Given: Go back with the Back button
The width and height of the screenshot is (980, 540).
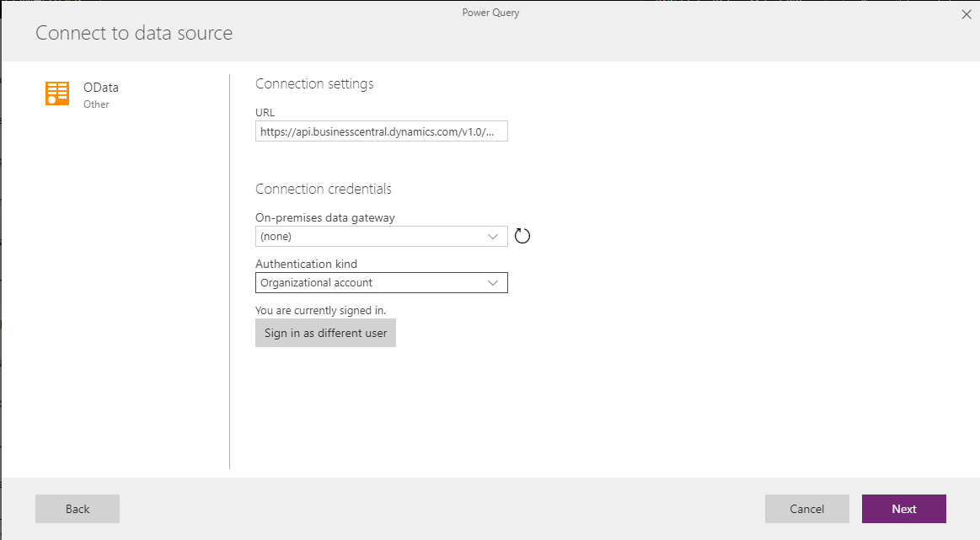Looking at the screenshot, I should (78, 509).
